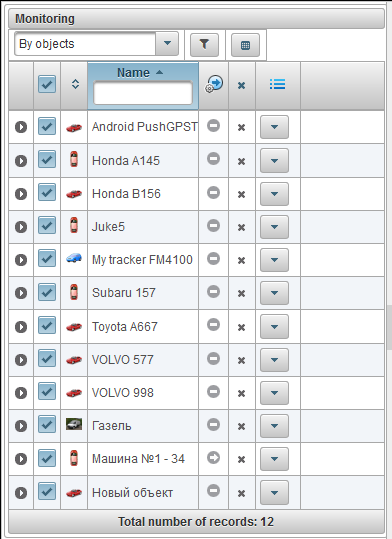Click the sort arrows column header
The height and width of the screenshot is (539, 392).
coord(75,84)
